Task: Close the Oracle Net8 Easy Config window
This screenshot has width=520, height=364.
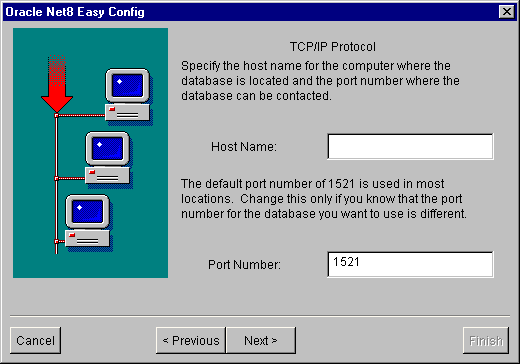Action: coord(507,12)
